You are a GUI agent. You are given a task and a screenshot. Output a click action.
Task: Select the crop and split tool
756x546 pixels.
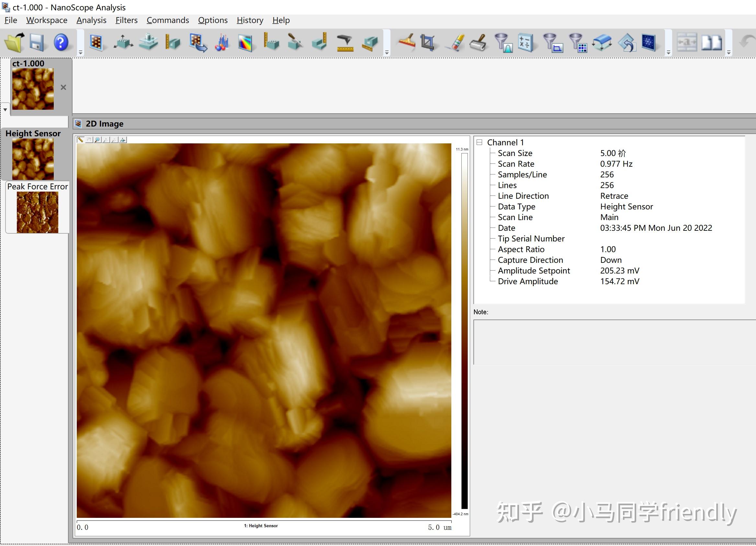(428, 43)
